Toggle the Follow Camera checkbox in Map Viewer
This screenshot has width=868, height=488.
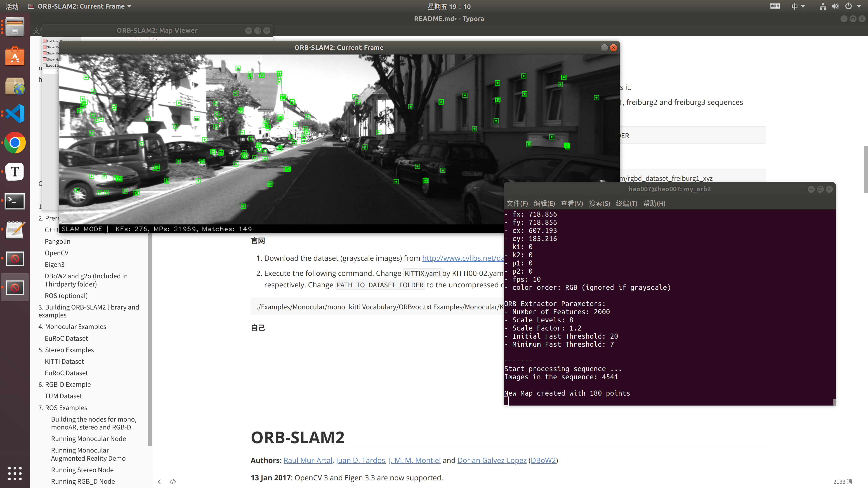click(45, 41)
